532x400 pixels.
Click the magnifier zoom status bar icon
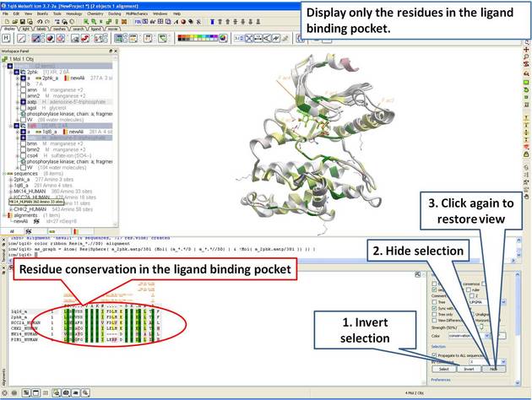[85, 393]
